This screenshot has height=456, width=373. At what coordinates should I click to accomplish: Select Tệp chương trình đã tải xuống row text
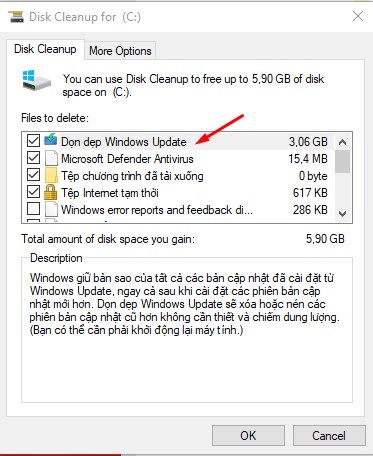(x=132, y=176)
